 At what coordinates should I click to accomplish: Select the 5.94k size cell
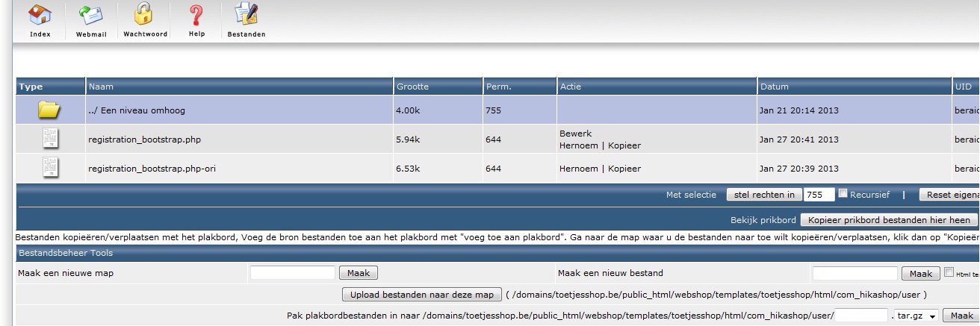point(438,140)
